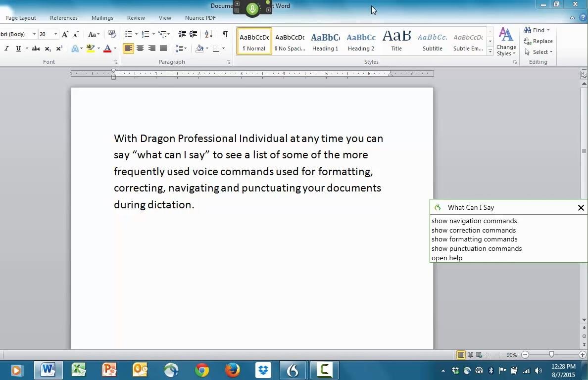Expand the line spacing dropdown

[185, 48]
